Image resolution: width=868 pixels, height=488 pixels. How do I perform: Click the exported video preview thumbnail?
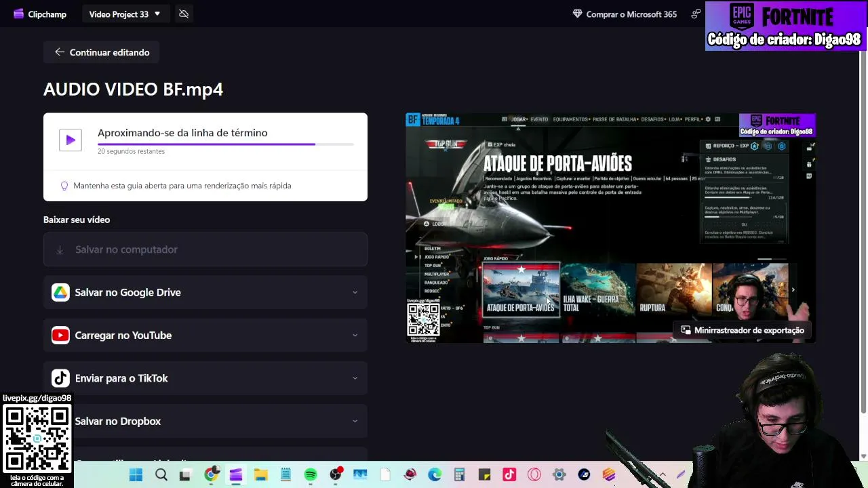tap(610, 228)
